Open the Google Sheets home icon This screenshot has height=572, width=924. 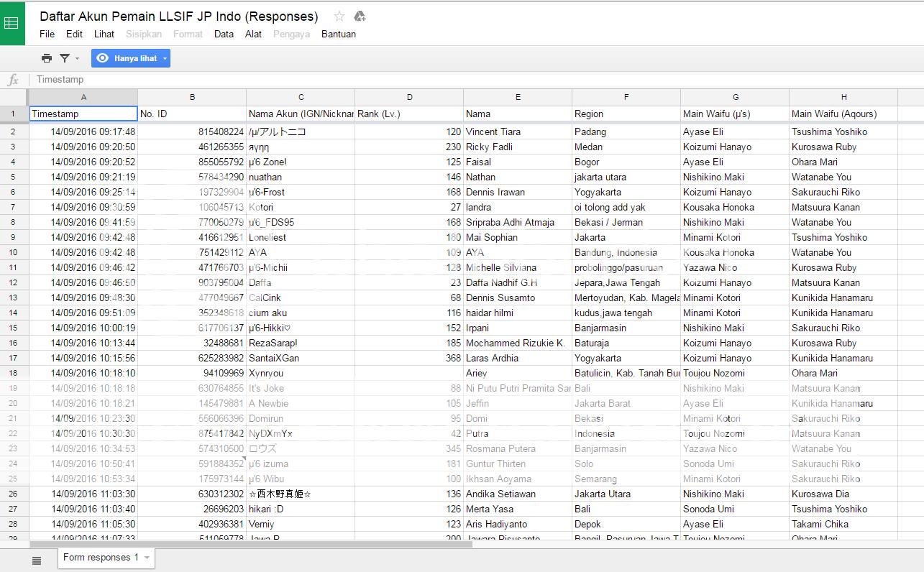coord(12,22)
